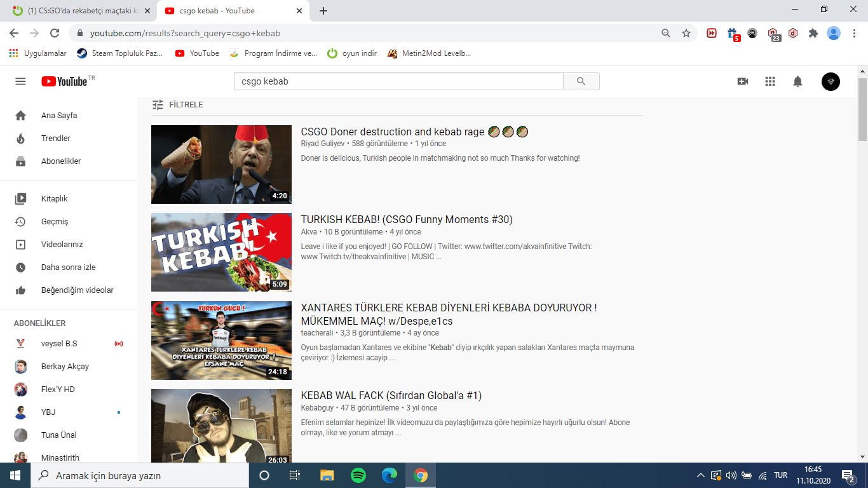Close the csgo kebab - YouTube tab
Image resolution: width=868 pixels, height=488 pixels.
(x=299, y=11)
